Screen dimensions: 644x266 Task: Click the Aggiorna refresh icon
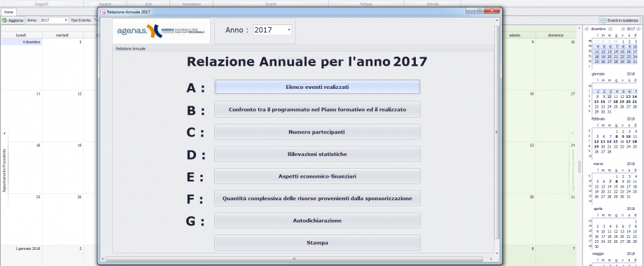tap(4, 20)
